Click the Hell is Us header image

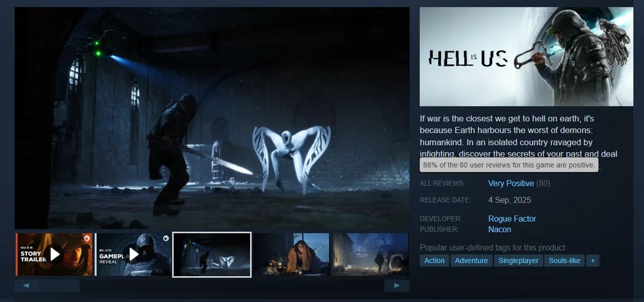[526, 57]
